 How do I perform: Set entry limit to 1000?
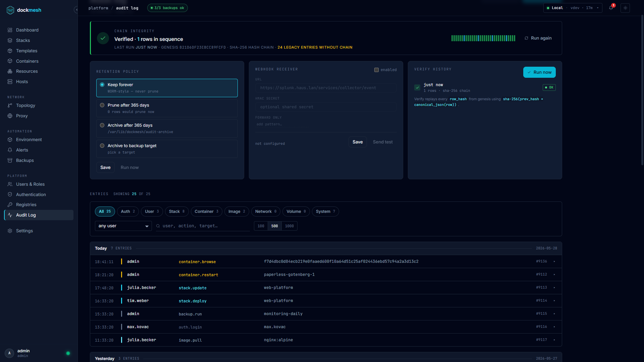coord(289,226)
